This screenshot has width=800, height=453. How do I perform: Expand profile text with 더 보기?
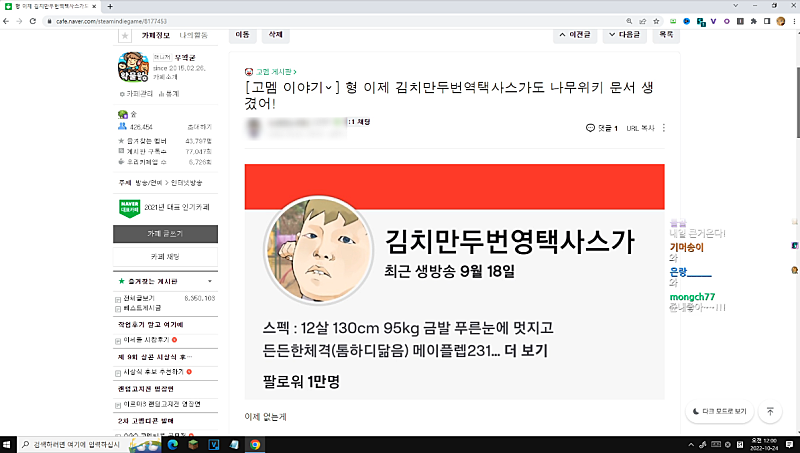pyautogui.click(x=526, y=350)
